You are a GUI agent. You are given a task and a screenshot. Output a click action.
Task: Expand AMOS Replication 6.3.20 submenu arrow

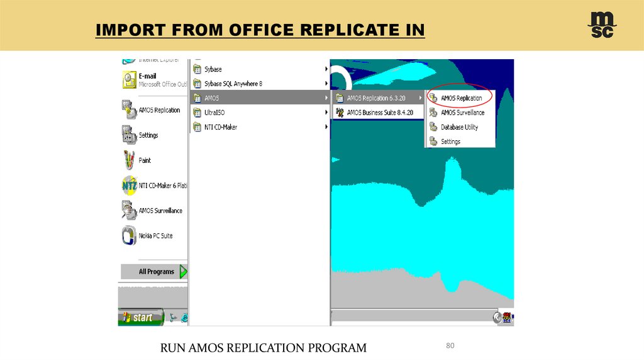point(420,97)
